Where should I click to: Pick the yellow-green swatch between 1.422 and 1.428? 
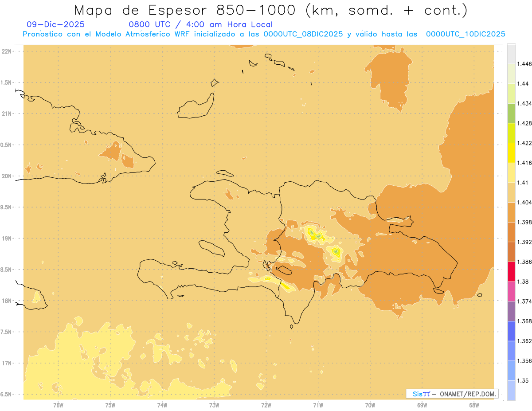tap(511, 133)
